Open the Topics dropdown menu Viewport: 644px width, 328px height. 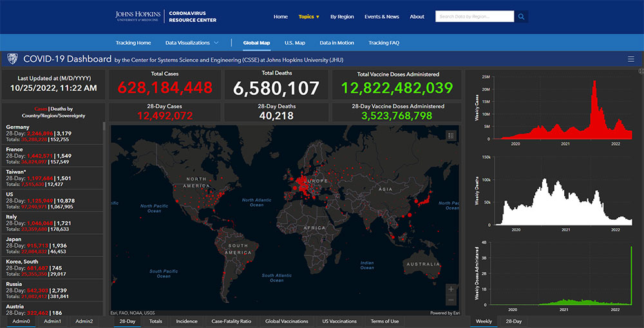[308, 17]
